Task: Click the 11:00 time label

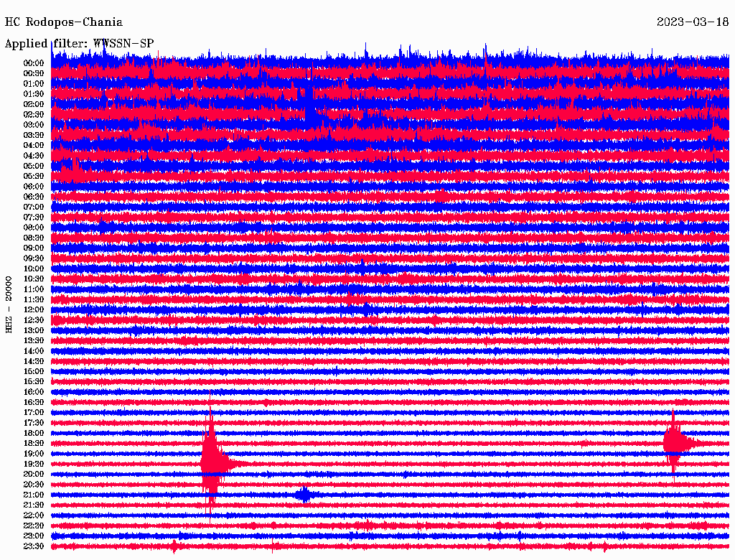Action: click(x=34, y=289)
